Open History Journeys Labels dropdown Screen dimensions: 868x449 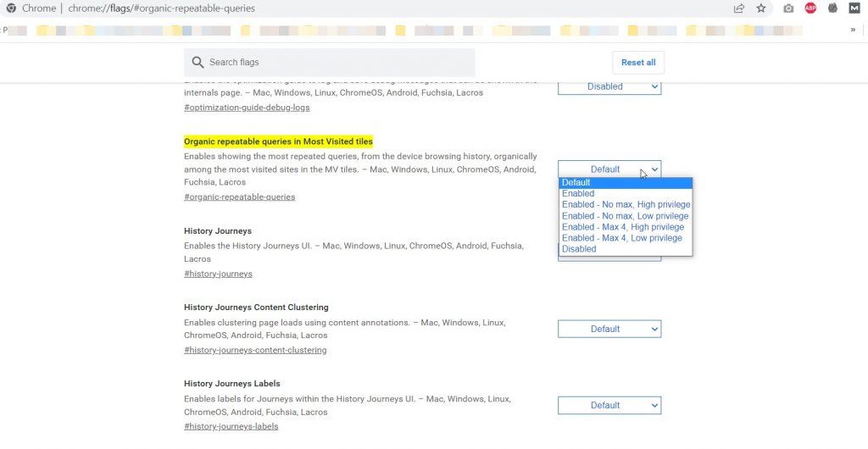pos(609,405)
